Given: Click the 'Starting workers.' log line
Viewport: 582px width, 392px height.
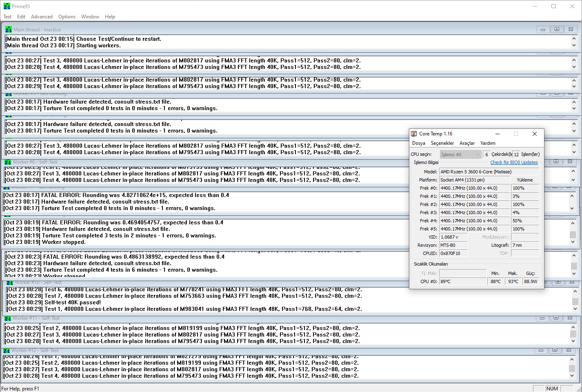Looking at the screenshot, I should (x=63, y=46).
